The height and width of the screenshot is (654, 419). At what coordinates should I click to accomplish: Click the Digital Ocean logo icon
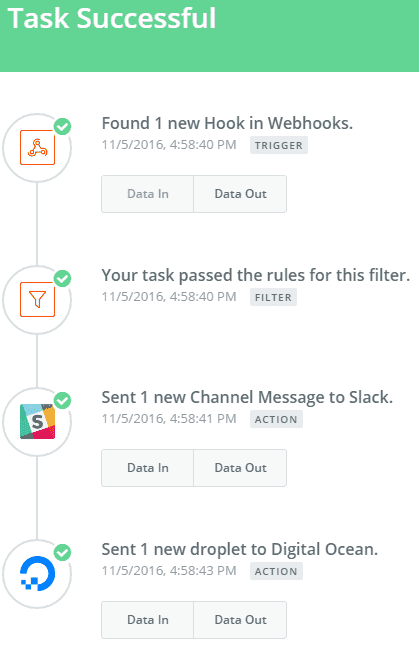(38, 574)
